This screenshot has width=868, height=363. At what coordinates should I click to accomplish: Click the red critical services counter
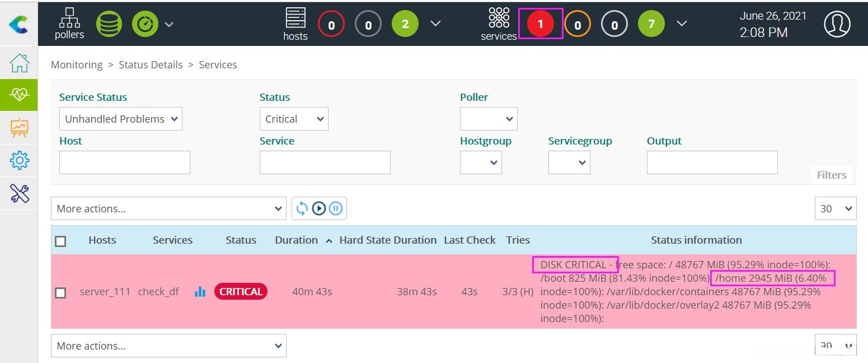pyautogui.click(x=540, y=24)
